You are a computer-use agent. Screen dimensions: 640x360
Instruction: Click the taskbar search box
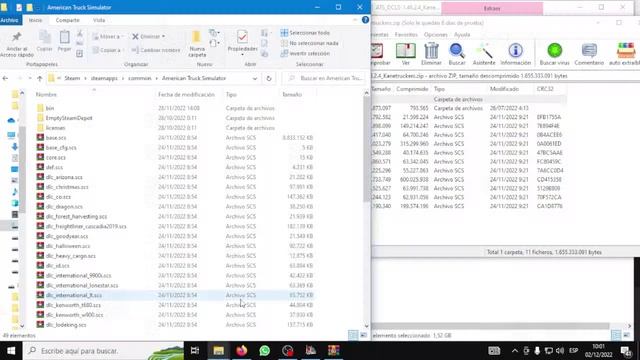click(104, 351)
